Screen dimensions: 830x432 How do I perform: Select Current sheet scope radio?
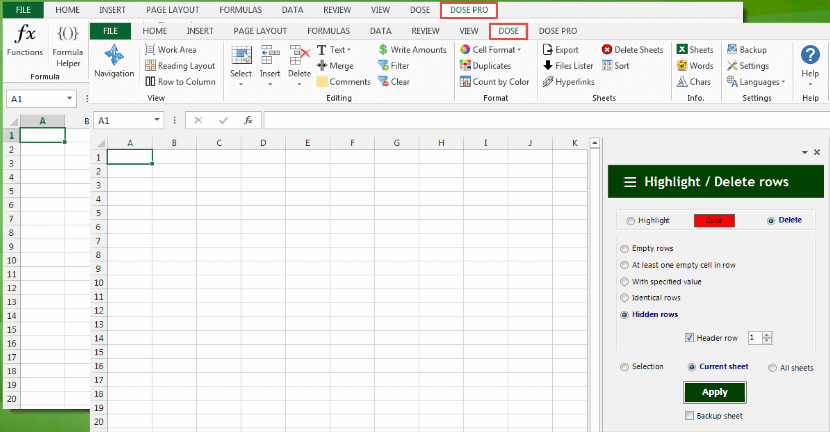pyautogui.click(x=692, y=367)
